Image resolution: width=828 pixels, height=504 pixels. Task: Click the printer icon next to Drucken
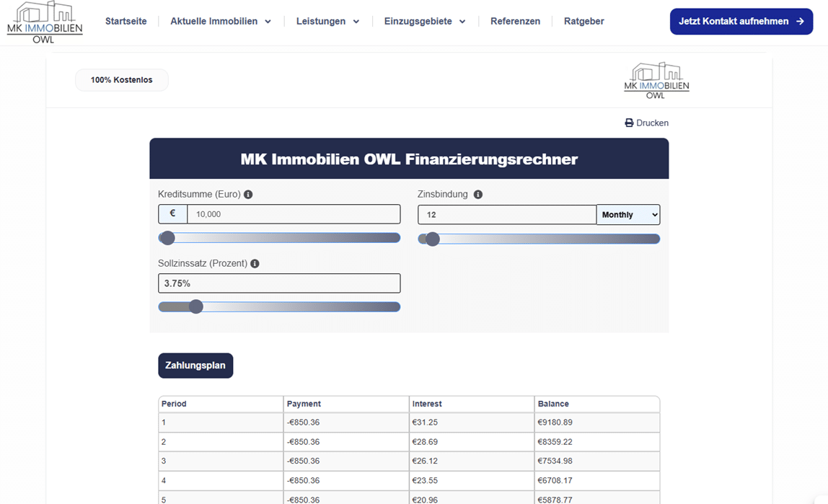[x=629, y=123]
